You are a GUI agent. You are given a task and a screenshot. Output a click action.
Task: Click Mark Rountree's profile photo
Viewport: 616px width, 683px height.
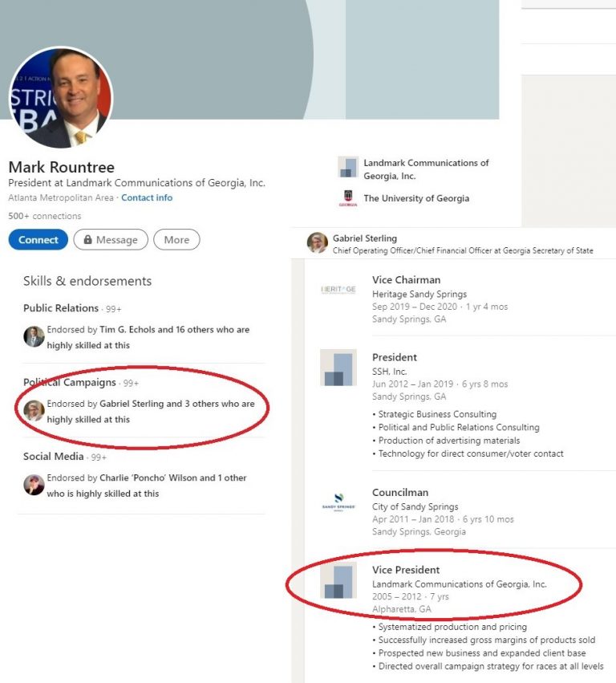[x=60, y=97]
